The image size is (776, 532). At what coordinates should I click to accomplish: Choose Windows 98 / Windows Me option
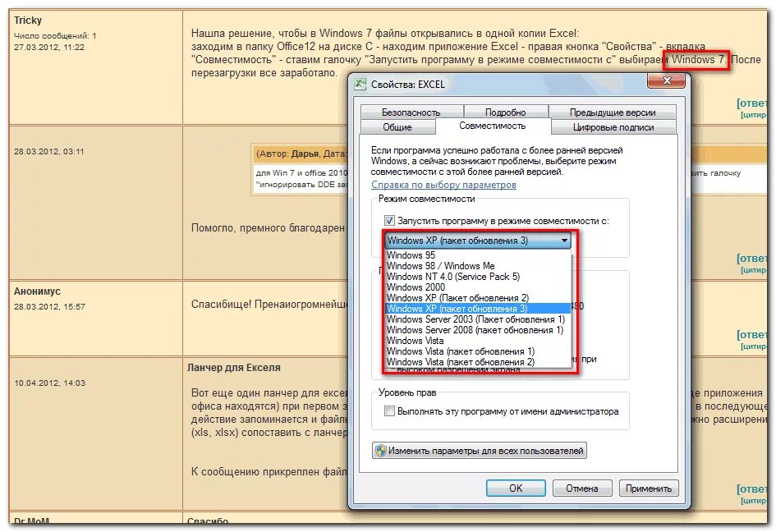[x=478, y=266]
